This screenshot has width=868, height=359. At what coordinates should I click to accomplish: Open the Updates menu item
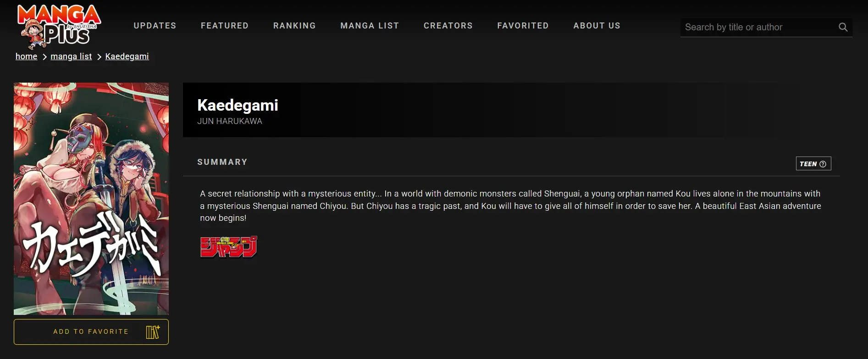pyautogui.click(x=155, y=26)
